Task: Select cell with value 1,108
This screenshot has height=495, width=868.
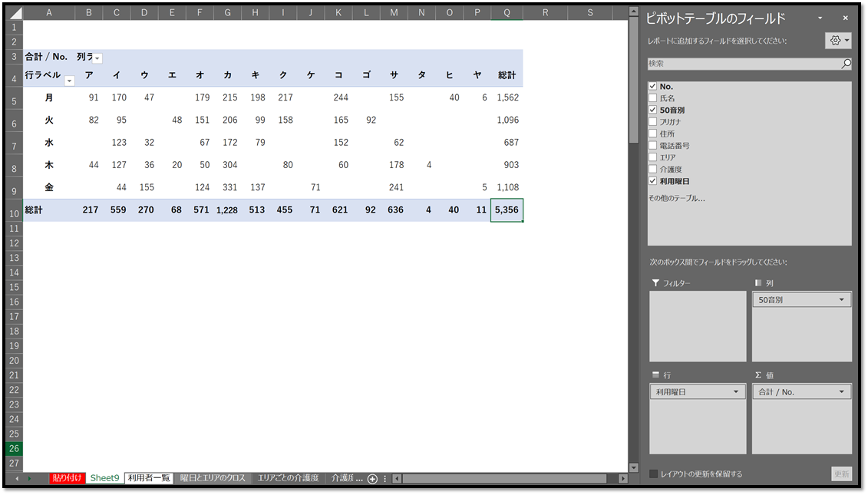Action: [x=507, y=188]
